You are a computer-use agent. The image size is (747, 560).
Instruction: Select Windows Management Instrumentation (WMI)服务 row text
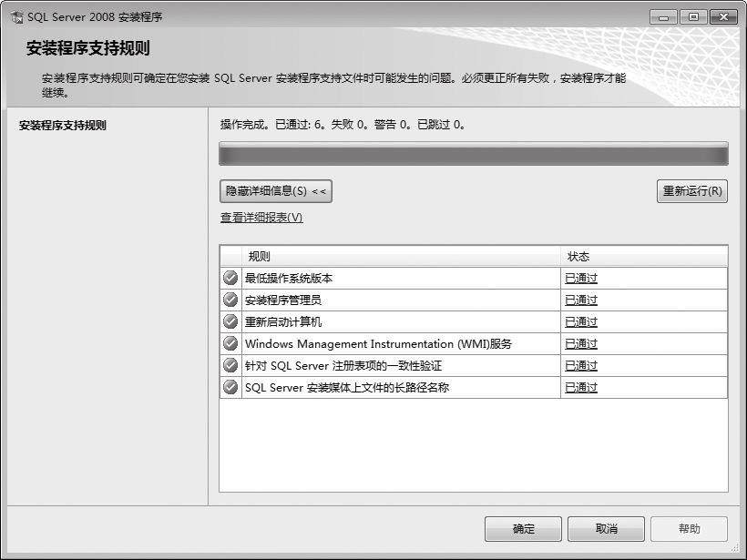(378, 344)
